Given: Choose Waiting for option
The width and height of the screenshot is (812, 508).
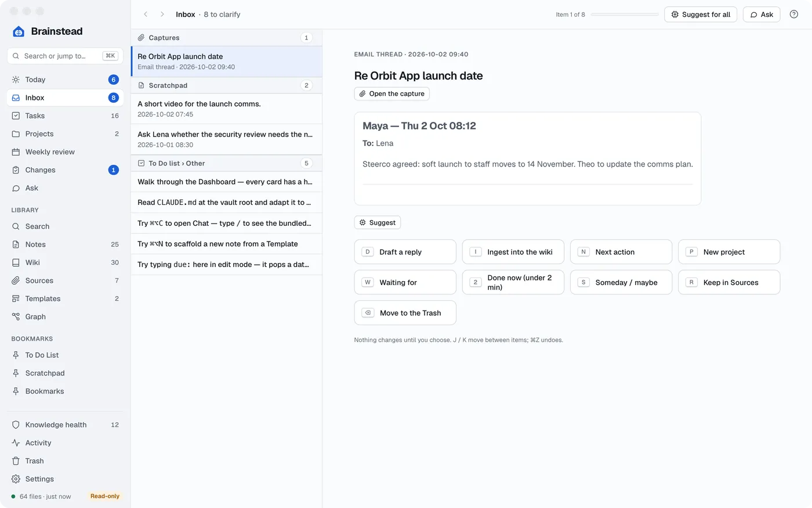Looking at the screenshot, I should (x=405, y=282).
